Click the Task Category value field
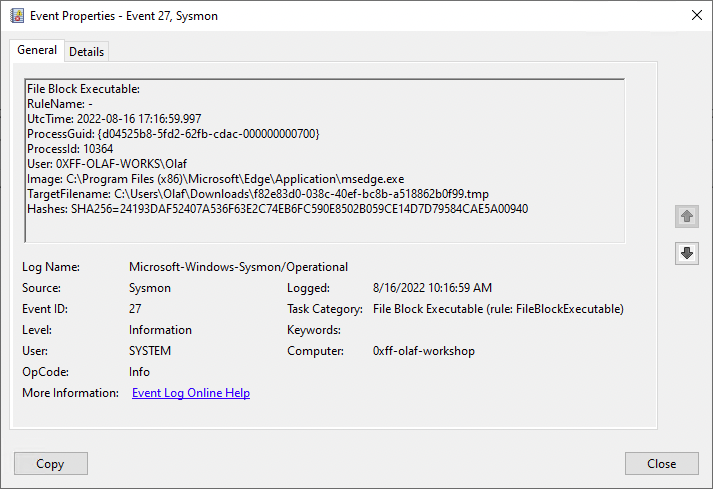The height and width of the screenshot is (489, 713). tap(497, 309)
